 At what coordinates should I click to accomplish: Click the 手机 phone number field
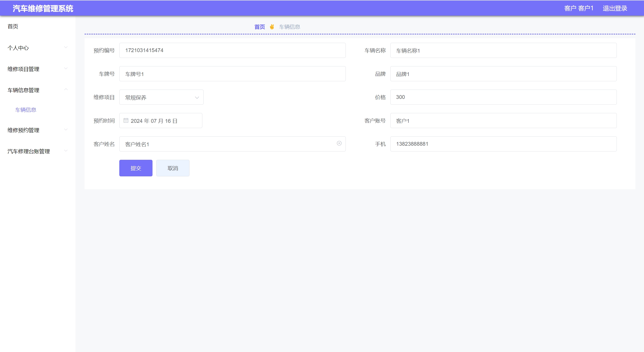(503, 144)
